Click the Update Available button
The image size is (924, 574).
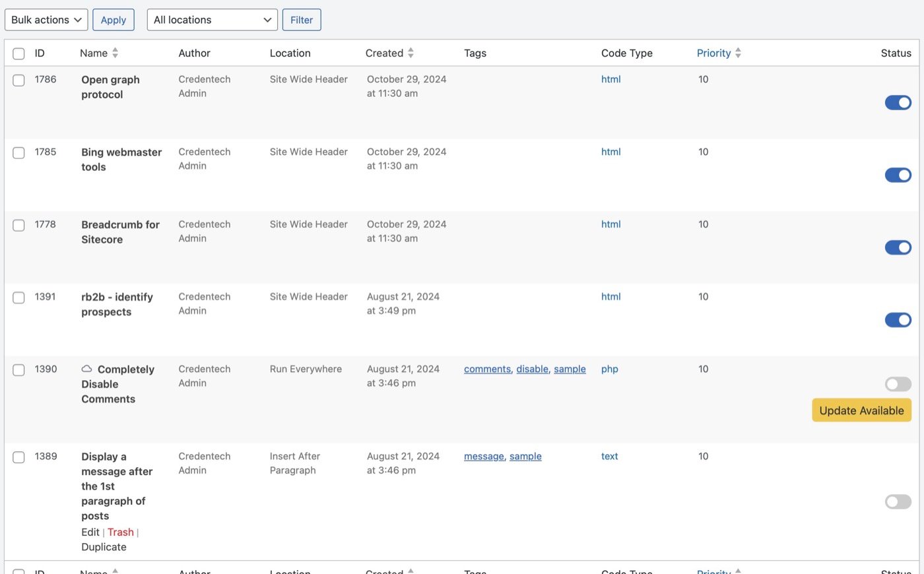(861, 410)
